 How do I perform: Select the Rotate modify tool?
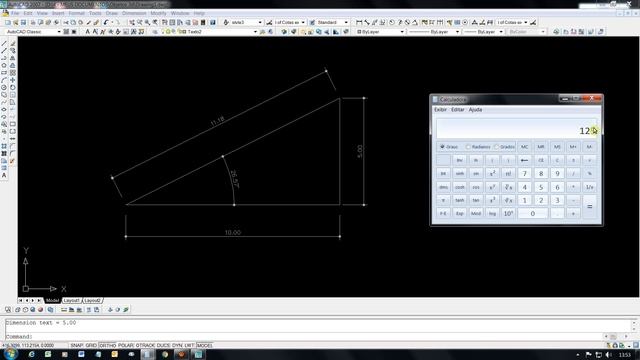(x=13, y=87)
